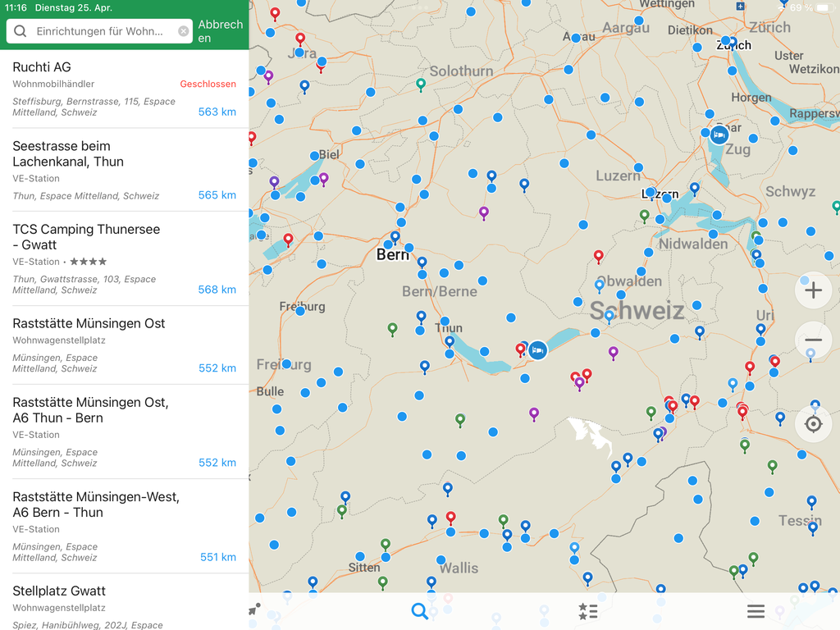Clear the search field text
840x630 pixels.
point(183,31)
